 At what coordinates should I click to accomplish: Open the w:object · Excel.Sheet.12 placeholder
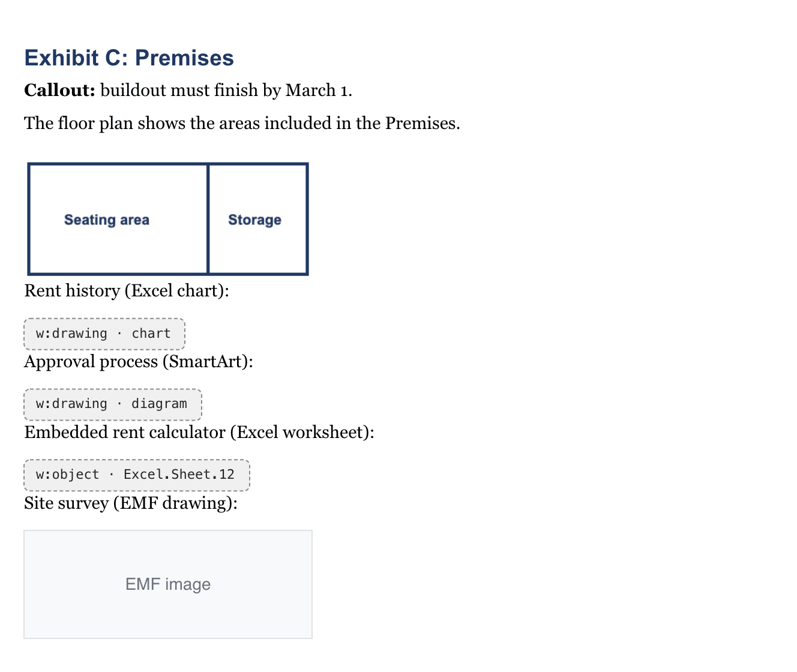pyautogui.click(x=137, y=475)
